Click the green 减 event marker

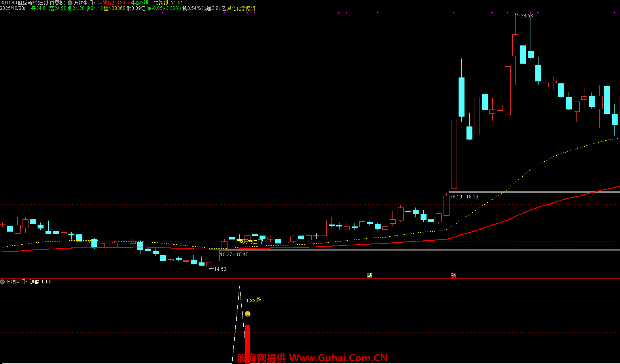click(370, 275)
